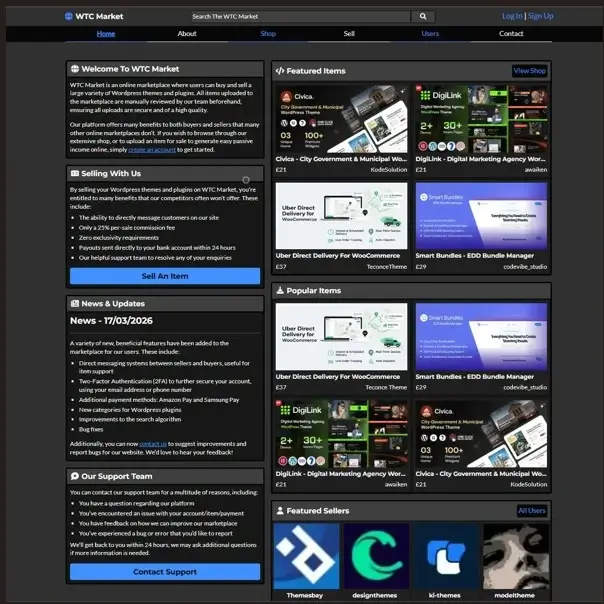Click the Themesbay seller name label

tap(305, 596)
